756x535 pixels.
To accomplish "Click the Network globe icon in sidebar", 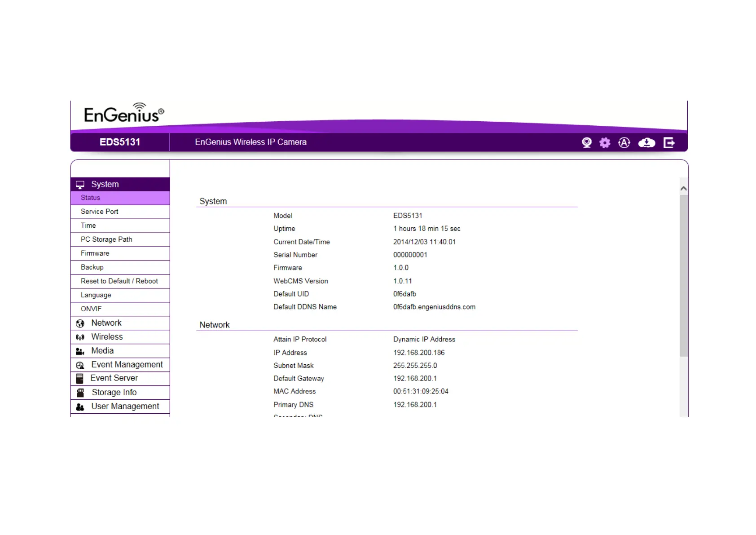I will 80,323.
